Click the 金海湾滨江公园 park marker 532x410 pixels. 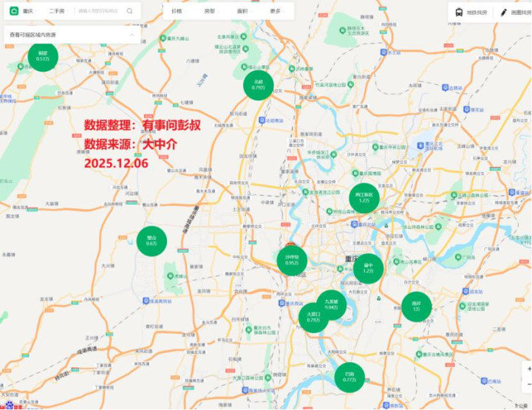pyautogui.click(x=305, y=192)
